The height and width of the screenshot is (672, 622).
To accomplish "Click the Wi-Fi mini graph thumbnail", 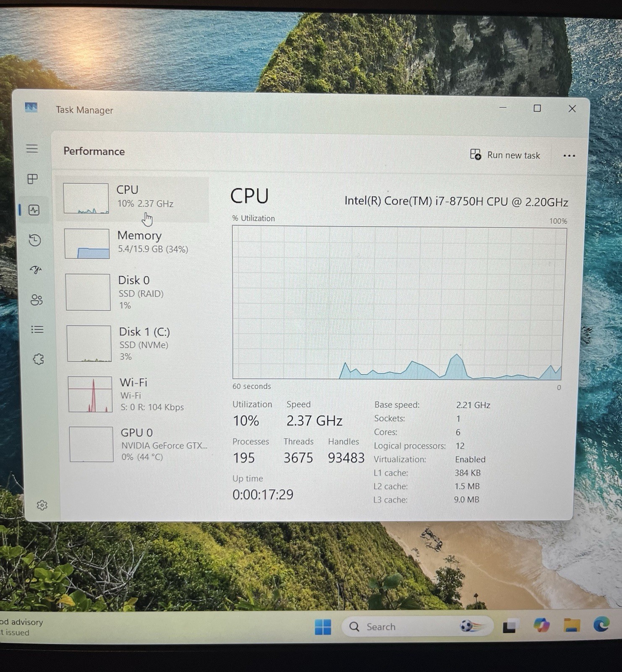I will (90, 394).
